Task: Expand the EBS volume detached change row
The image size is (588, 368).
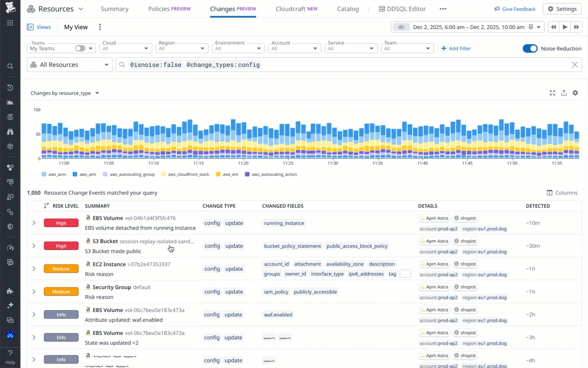Action: coord(34,223)
